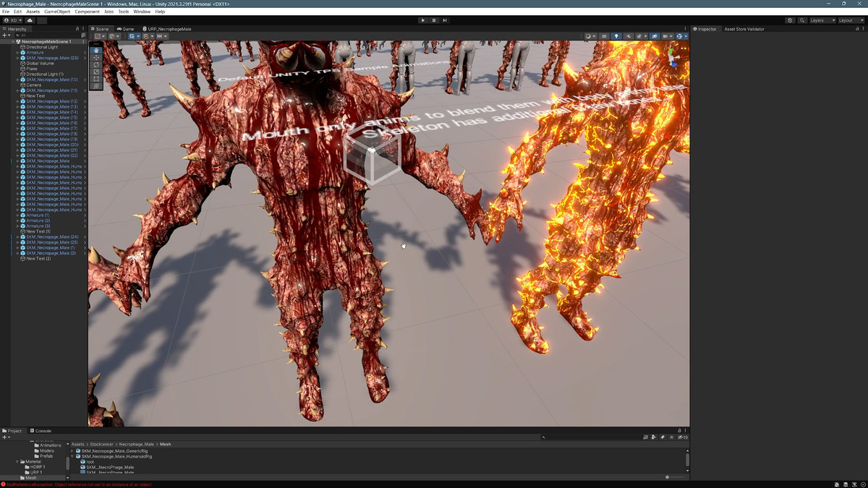The image size is (868, 488).
Task: Select the Rect transform tool
Action: coord(96,79)
